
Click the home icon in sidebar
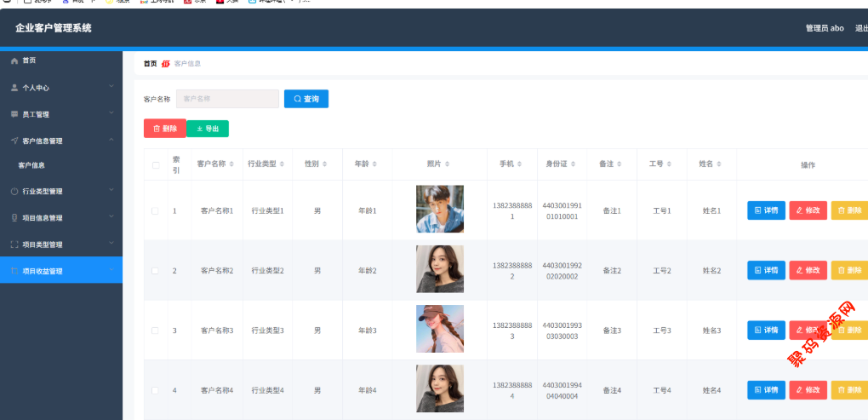pyautogui.click(x=14, y=61)
